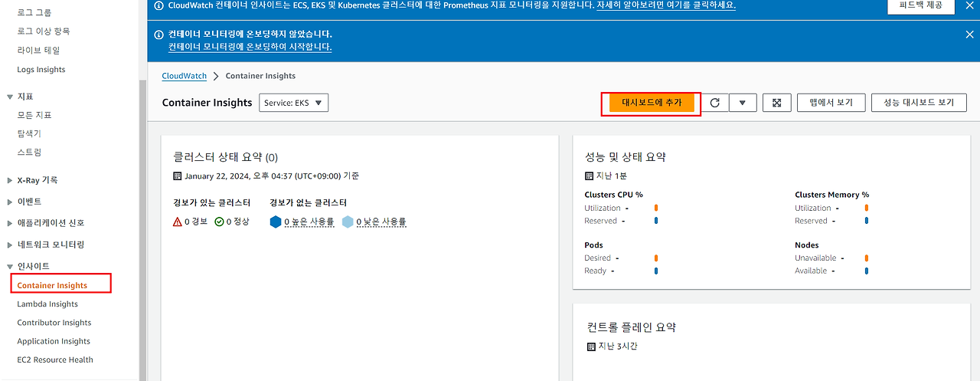Click the info icon in the onboarding banner

[158, 34]
